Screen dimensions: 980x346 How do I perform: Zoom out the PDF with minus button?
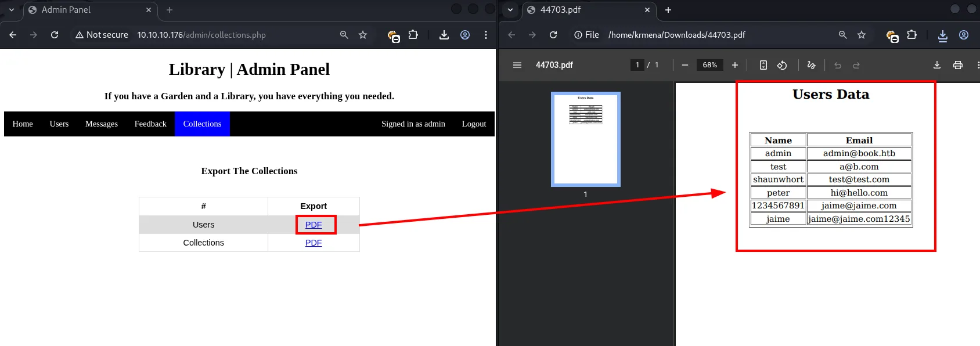[685, 65]
